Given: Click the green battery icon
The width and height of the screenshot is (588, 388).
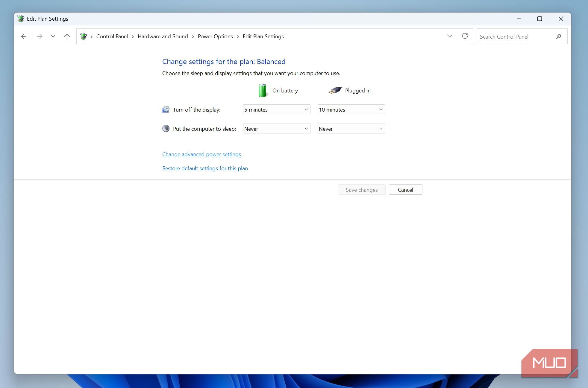Looking at the screenshot, I should pyautogui.click(x=263, y=90).
